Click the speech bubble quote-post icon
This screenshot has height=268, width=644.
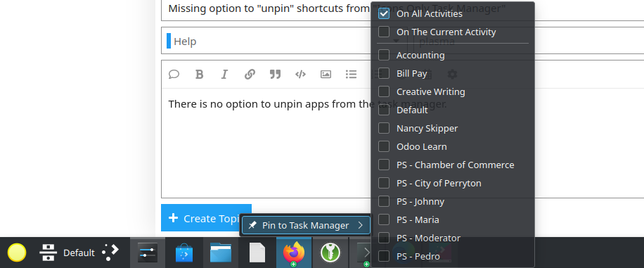click(174, 75)
